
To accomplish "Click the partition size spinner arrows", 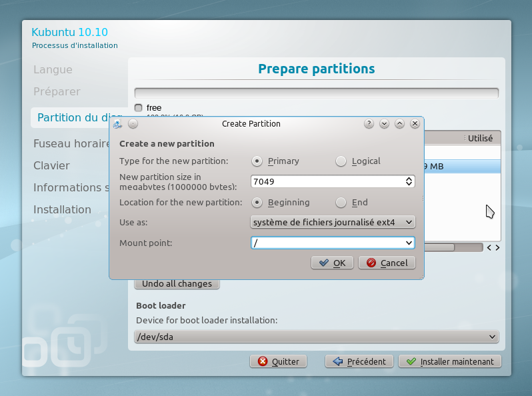I will click(409, 181).
